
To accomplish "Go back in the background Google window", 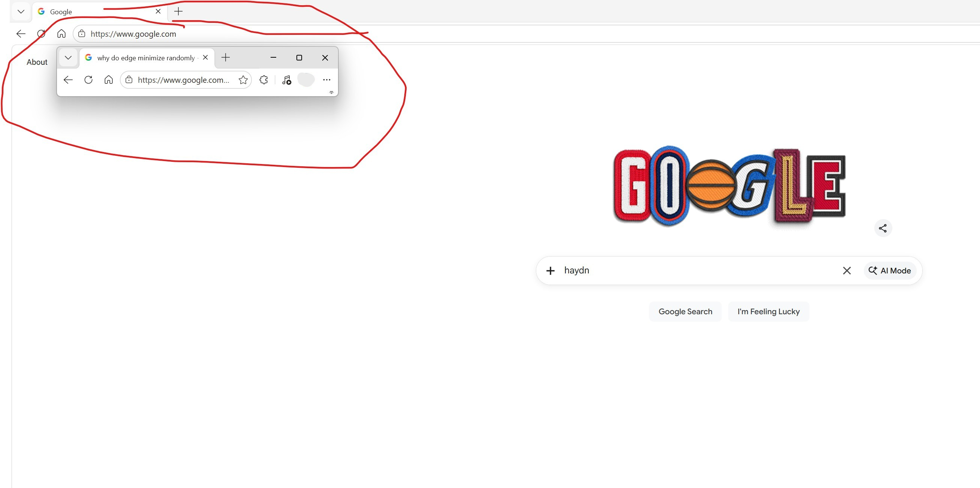I will [x=21, y=34].
